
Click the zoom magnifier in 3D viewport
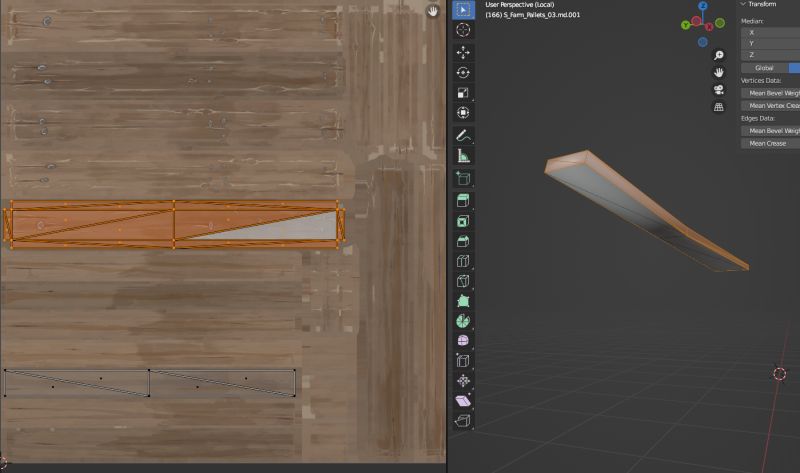718,55
